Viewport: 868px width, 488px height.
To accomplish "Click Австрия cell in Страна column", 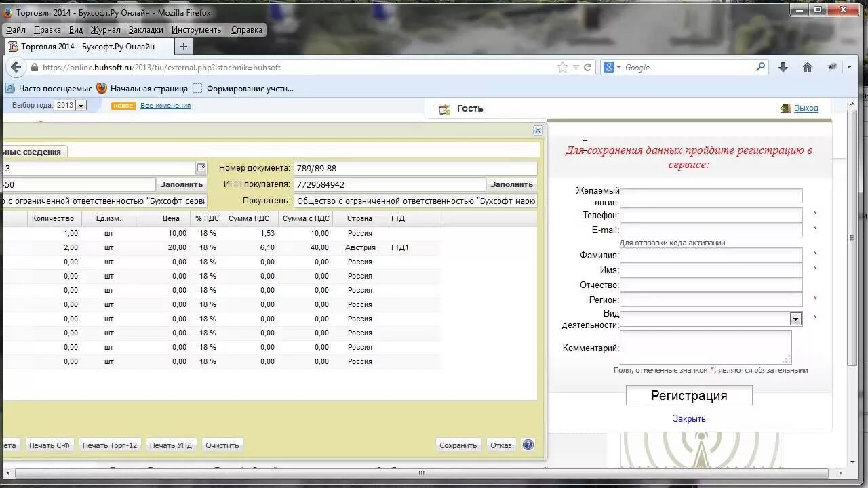I will pyautogui.click(x=360, y=247).
